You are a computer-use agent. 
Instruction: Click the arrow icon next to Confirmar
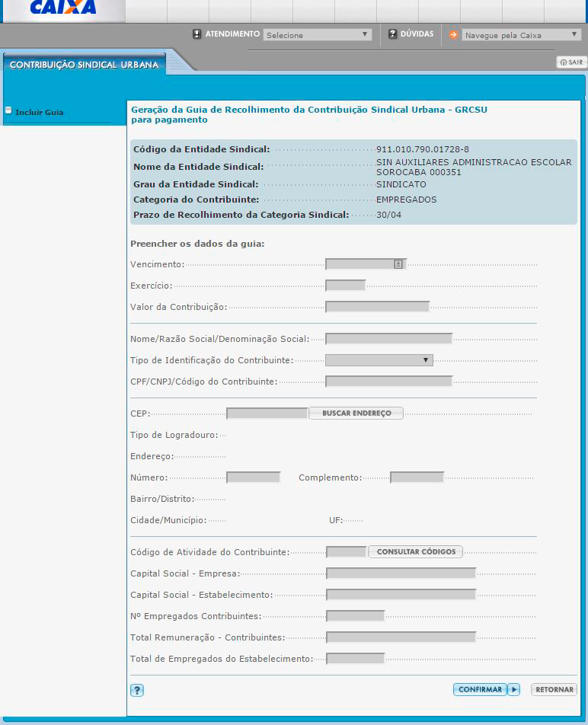pyautogui.click(x=513, y=689)
